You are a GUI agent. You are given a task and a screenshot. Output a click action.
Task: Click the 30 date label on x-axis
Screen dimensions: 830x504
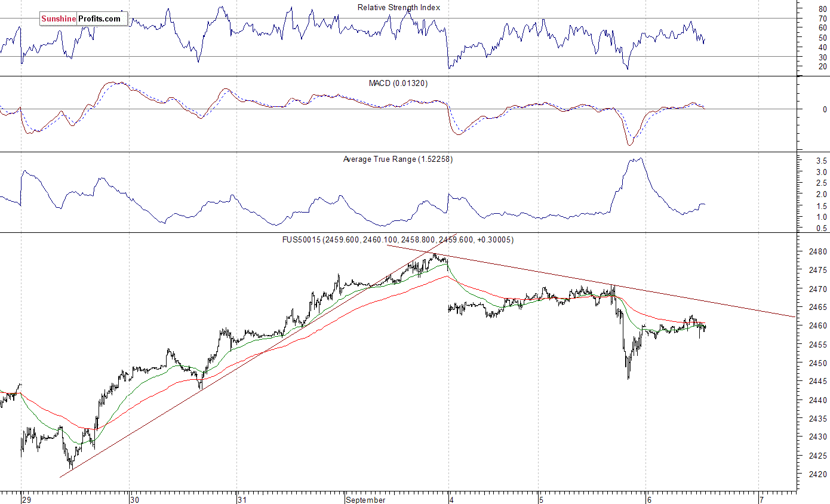point(134,500)
